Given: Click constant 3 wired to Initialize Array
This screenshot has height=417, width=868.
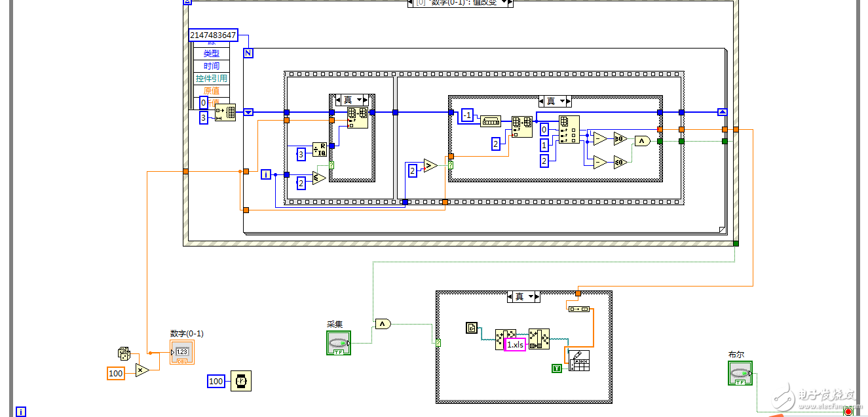Looking at the screenshot, I should tap(203, 117).
